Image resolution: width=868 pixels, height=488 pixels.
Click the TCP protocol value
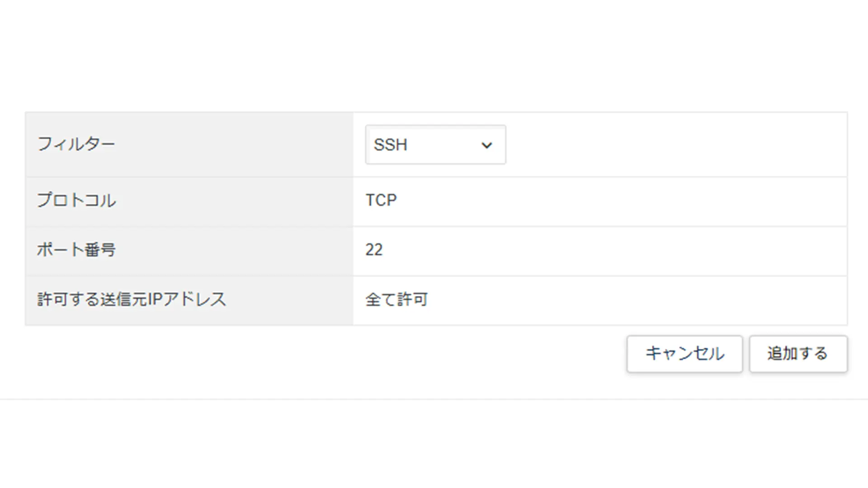pos(381,200)
